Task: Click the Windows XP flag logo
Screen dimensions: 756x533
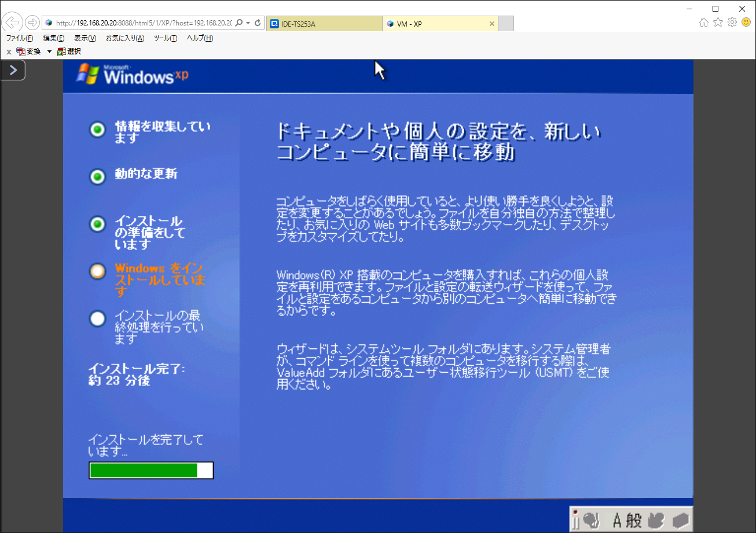Action: coord(87,74)
